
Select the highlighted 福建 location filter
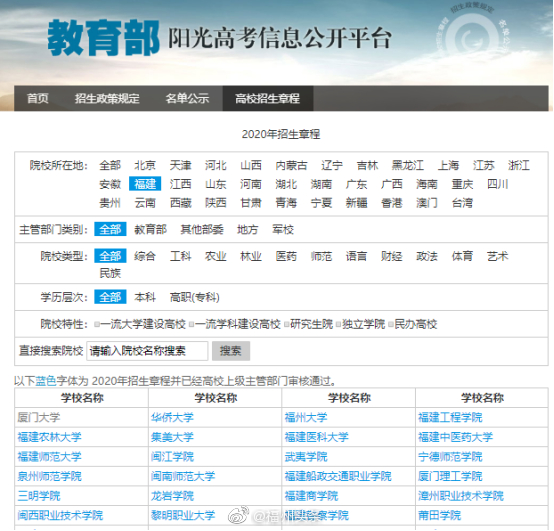click(x=145, y=184)
